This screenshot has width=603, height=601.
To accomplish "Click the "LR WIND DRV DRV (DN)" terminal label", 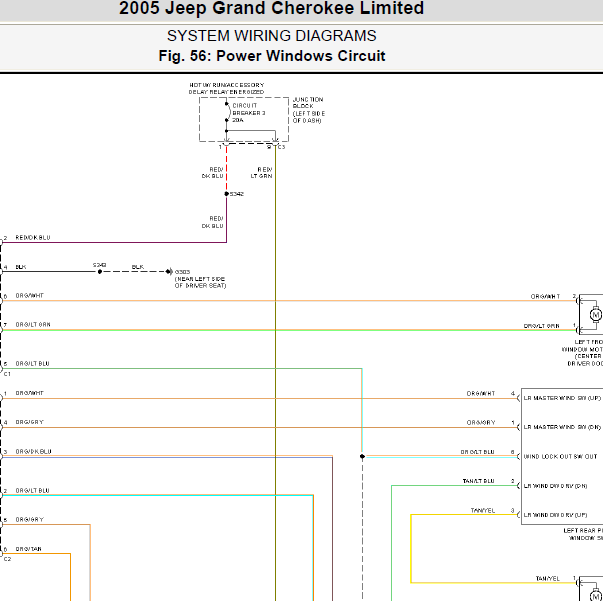I will 555,486.
